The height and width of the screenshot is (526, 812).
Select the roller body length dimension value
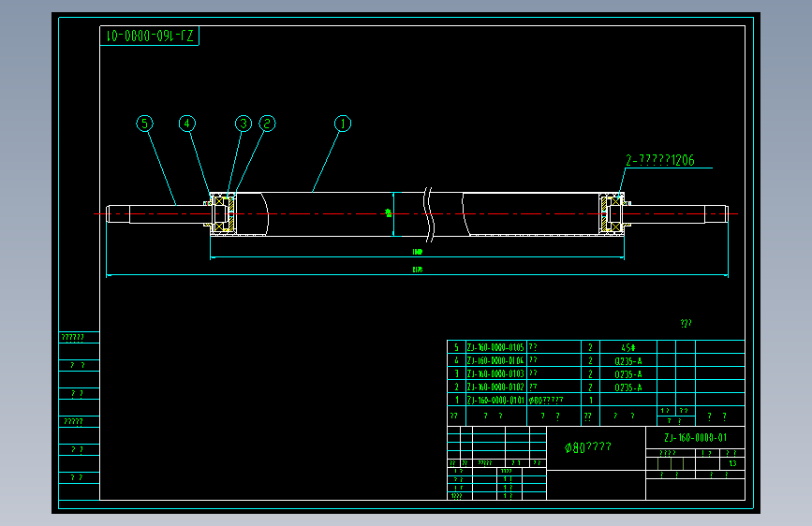pos(418,252)
